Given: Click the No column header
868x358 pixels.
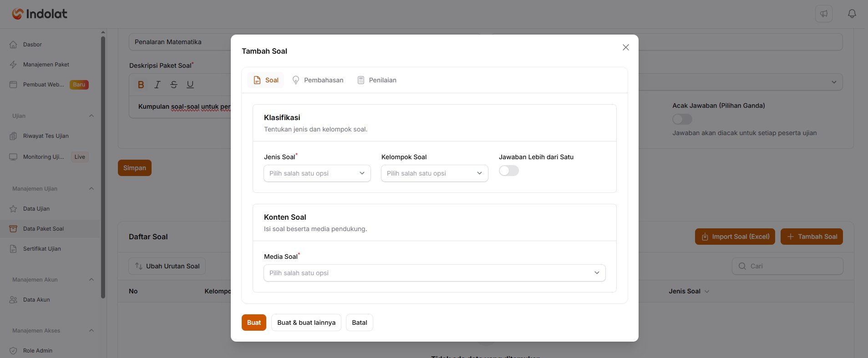Looking at the screenshot, I should [133, 291].
